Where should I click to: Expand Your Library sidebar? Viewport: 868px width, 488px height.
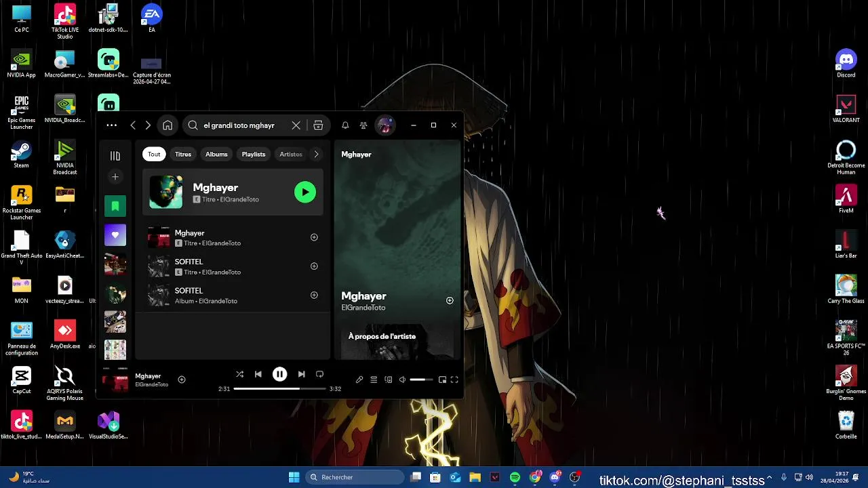pyautogui.click(x=115, y=156)
